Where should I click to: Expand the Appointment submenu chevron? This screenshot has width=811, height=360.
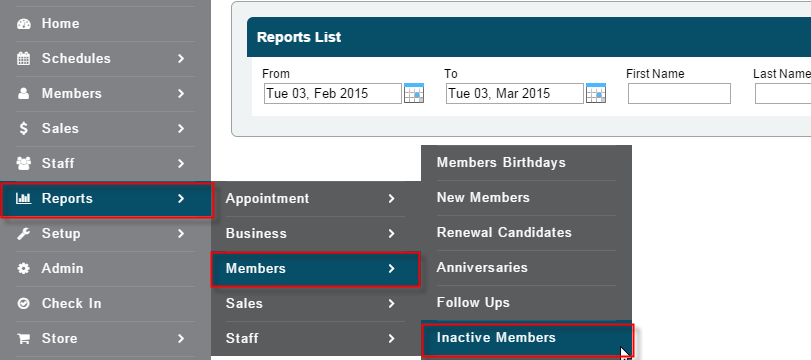tap(392, 199)
